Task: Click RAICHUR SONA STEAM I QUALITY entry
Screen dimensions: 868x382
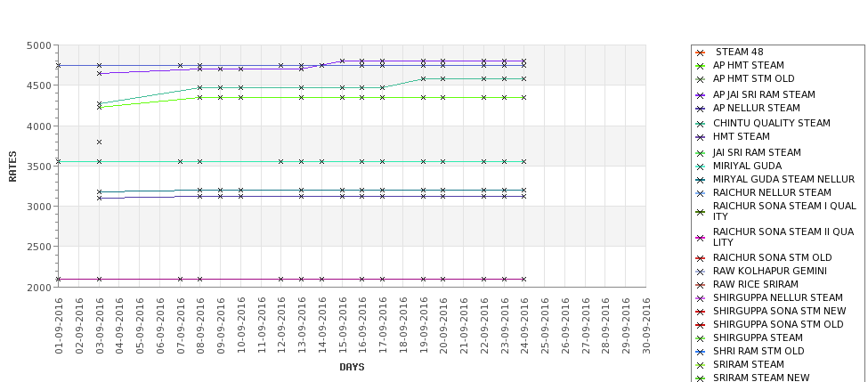Action: (x=784, y=211)
